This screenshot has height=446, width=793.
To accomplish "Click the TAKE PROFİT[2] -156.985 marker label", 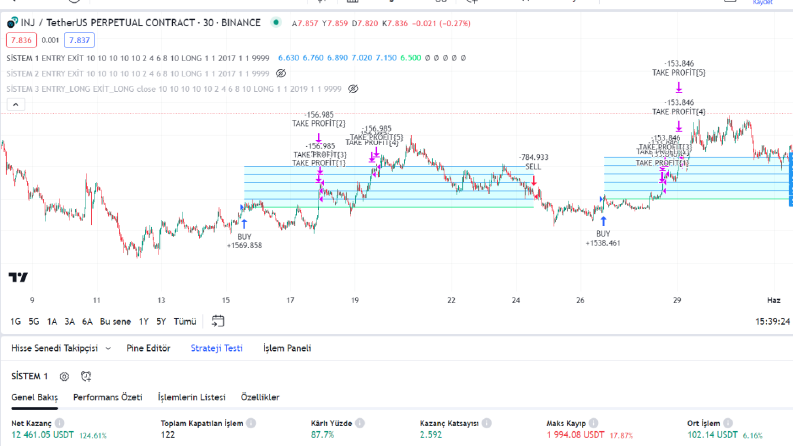I will click(319, 119).
